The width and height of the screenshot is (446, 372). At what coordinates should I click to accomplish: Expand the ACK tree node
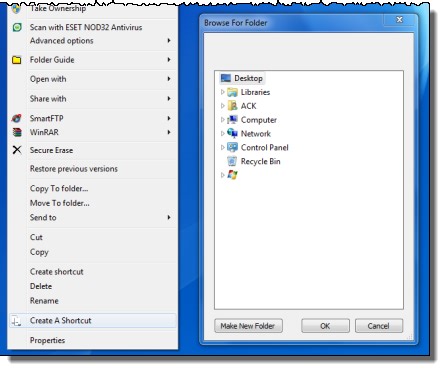pyautogui.click(x=223, y=106)
